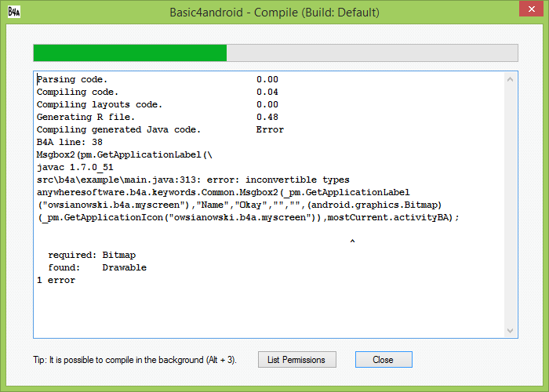Click the 0.48 timing value
The height and width of the screenshot is (392, 549).
tap(267, 117)
